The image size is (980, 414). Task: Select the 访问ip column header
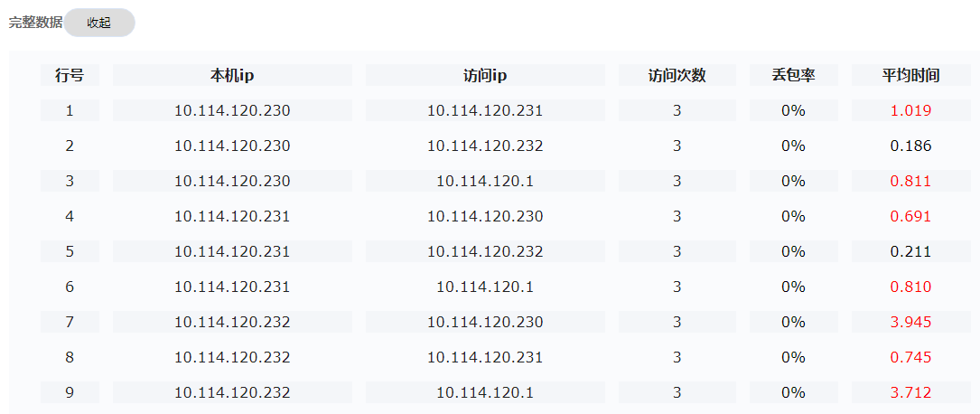485,76
